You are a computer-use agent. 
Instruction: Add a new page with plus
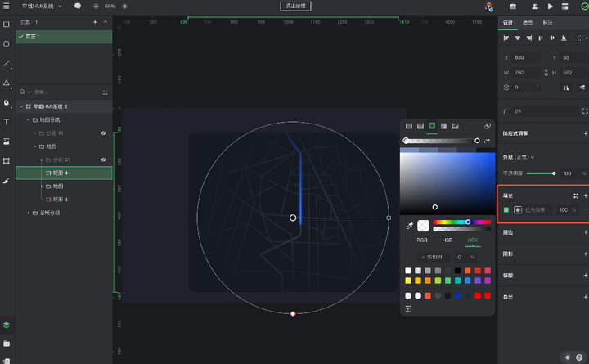point(96,22)
